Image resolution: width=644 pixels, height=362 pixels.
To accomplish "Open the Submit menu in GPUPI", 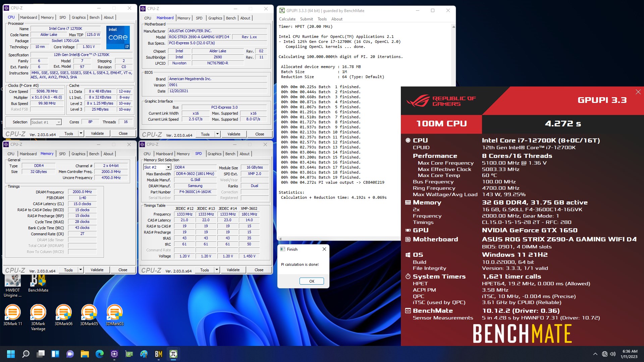I will (306, 19).
